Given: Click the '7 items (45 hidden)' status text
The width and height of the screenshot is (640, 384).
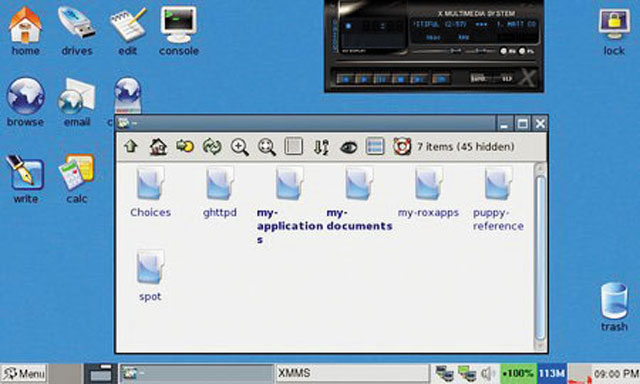Looking at the screenshot, I should point(466,146).
